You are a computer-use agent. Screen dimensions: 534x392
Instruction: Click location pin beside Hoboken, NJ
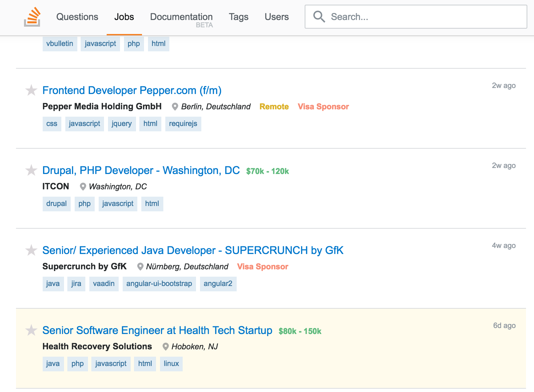coord(165,347)
